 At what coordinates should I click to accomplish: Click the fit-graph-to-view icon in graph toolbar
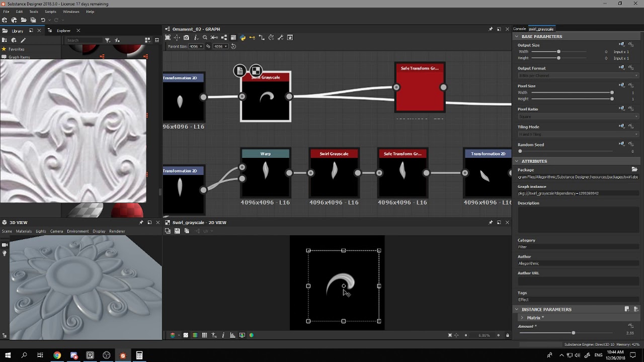click(x=168, y=38)
